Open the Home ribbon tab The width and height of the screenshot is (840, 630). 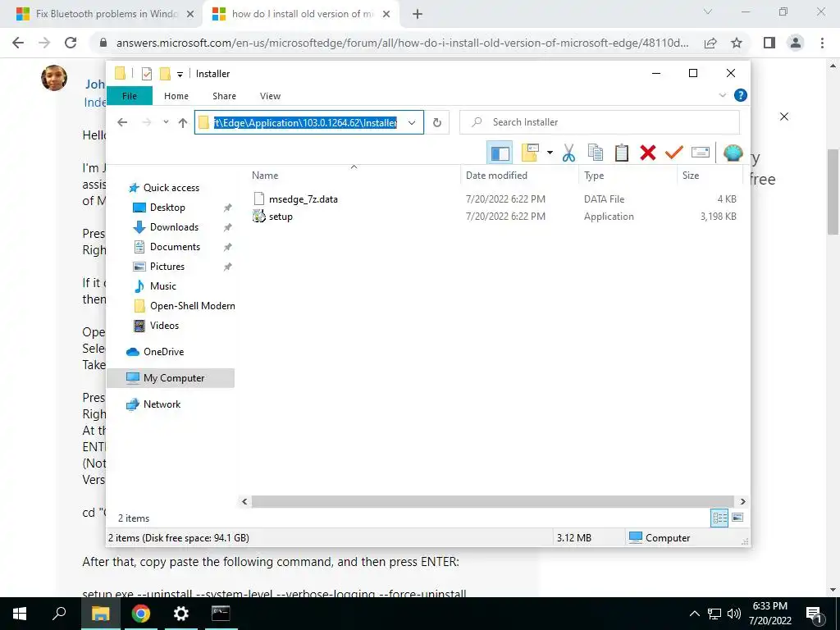(176, 96)
